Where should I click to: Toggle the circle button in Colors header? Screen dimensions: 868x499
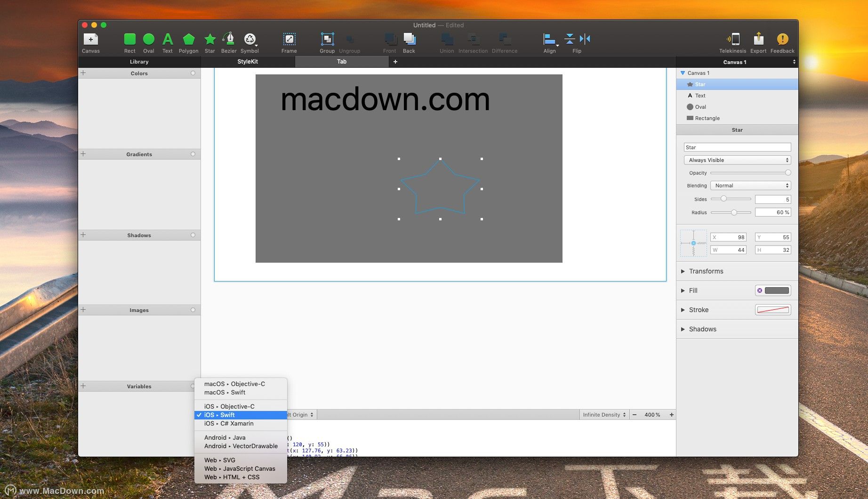pos(193,73)
